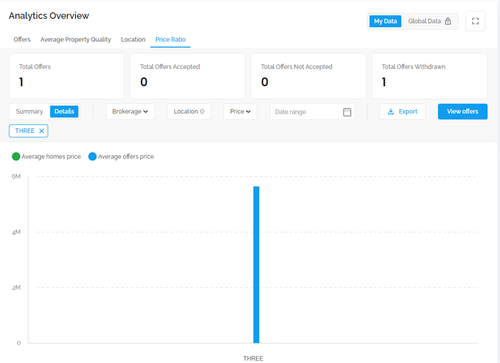Click the 4M y-axis label
This screenshot has height=363, width=500.
pyautogui.click(x=16, y=232)
